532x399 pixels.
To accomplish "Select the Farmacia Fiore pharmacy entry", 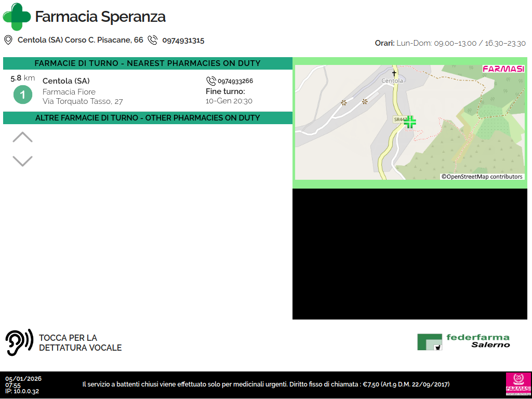I will [x=83, y=91].
